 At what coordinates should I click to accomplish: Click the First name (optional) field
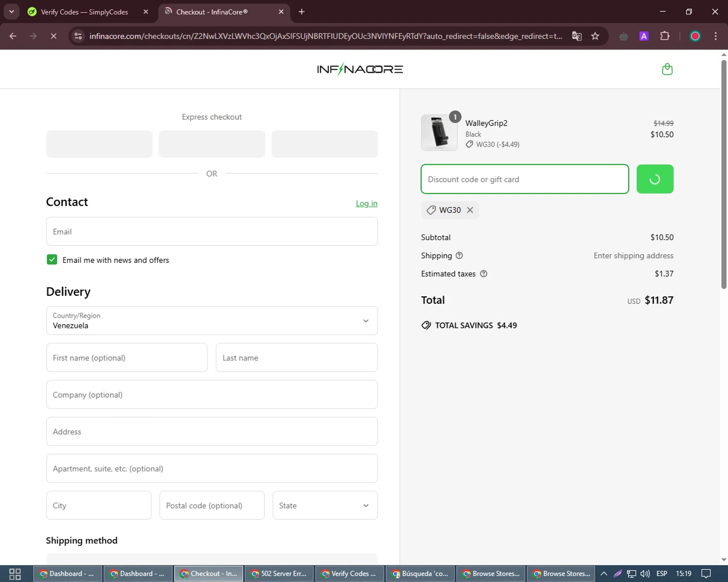click(x=127, y=357)
